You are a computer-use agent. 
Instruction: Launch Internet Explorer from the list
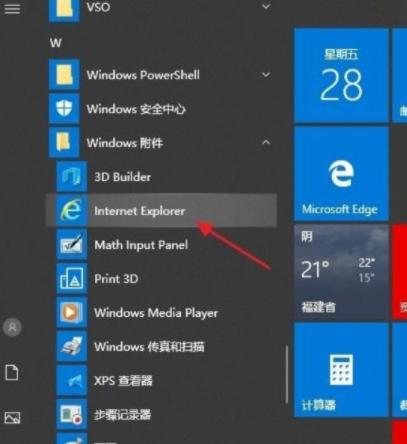click(162, 211)
